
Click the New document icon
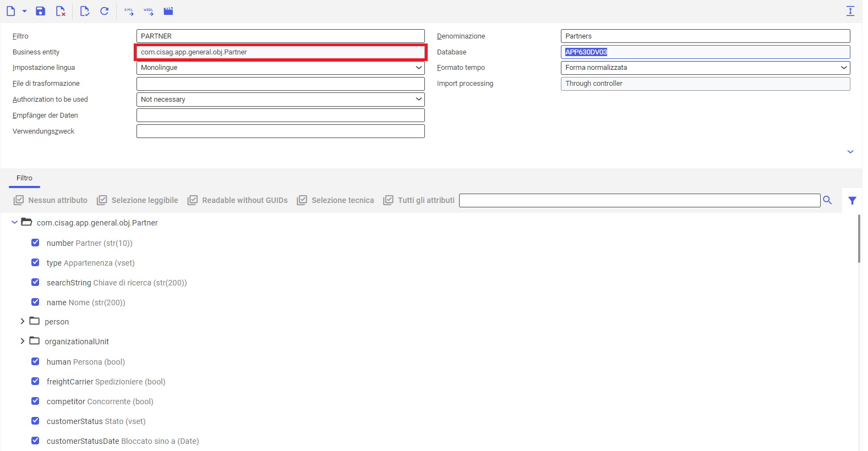(x=10, y=11)
